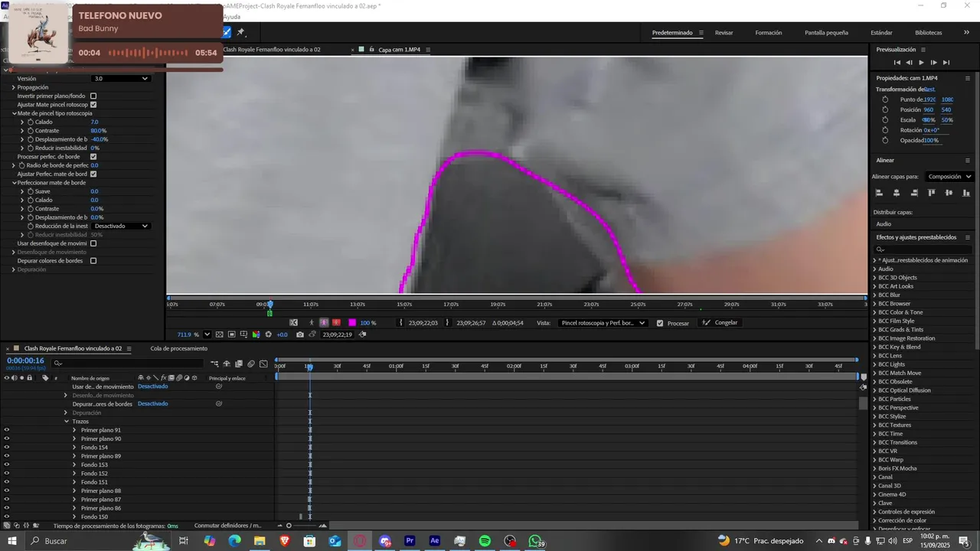The height and width of the screenshot is (551, 980).
Task: Click the Congelar button
Action: pyautogui.click(x=720, y=323)
